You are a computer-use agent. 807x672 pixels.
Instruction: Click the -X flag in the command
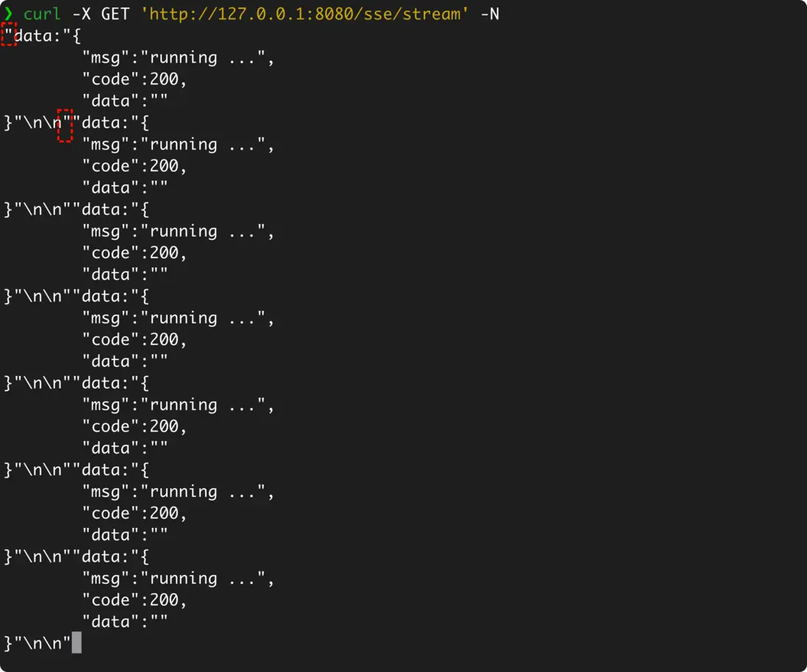pyautogui.click(x=82, y=14)
